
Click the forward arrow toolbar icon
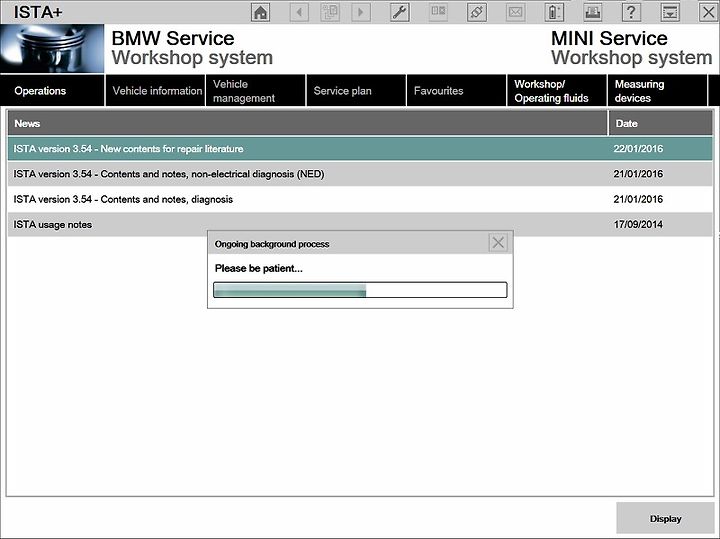(x=361, y=12)
